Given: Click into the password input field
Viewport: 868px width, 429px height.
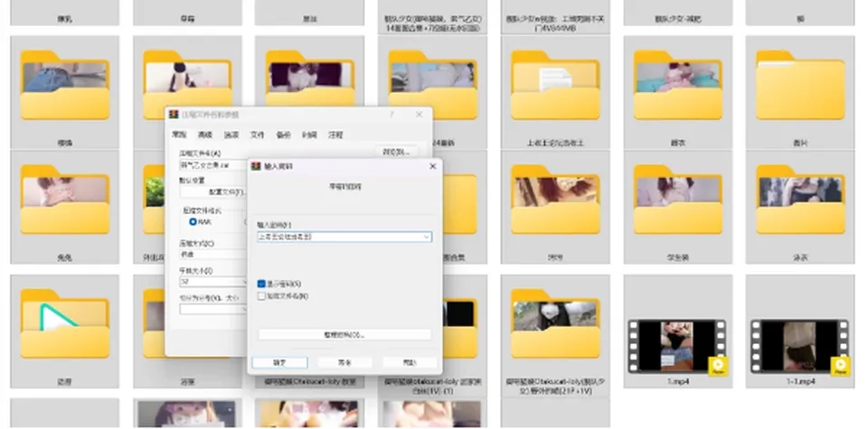Looking at the screenshot, I should pyautogui.click(x=339, y=238).
